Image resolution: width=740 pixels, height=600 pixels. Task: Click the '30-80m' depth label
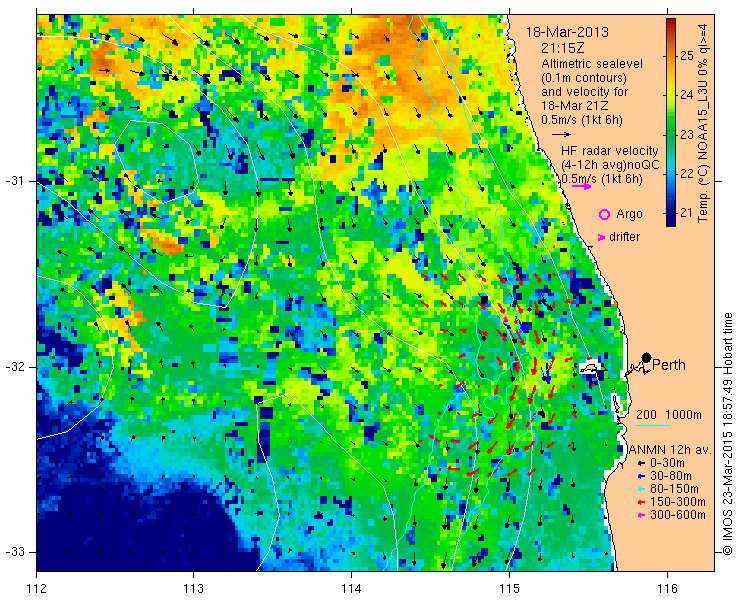click(671, 476)
